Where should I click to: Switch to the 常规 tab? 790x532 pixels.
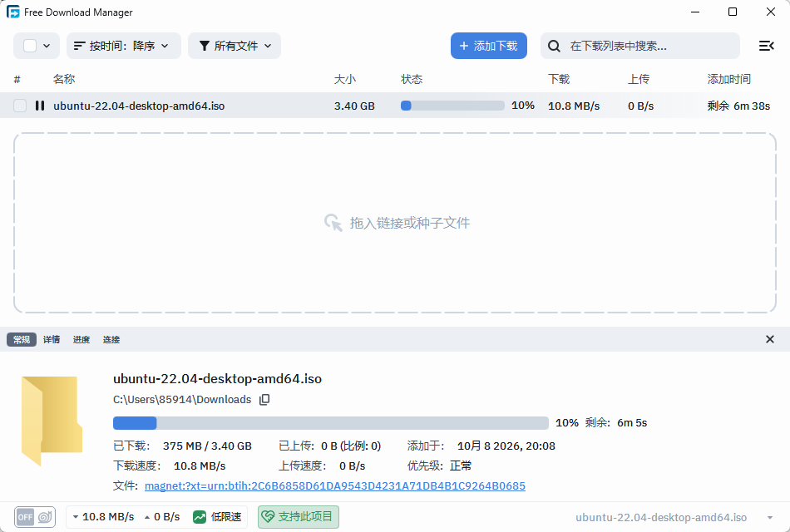22,339
